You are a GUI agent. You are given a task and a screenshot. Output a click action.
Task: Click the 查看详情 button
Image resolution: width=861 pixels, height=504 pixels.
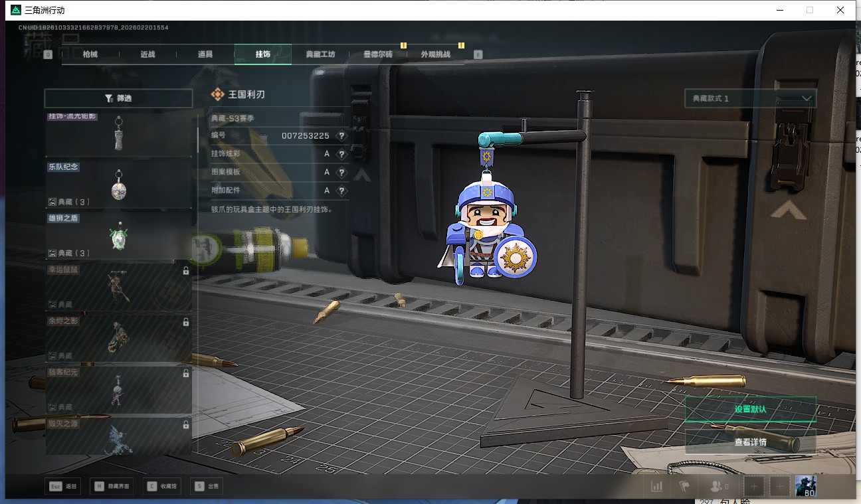click(x=750, y=442)
